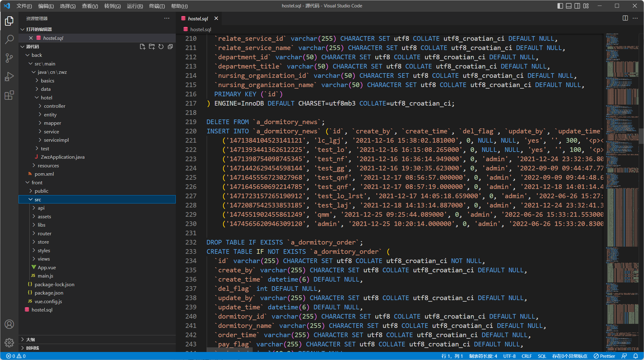The image size is (644, 360).
Task: Open the Manage gear icon
Action: [9, 342]
